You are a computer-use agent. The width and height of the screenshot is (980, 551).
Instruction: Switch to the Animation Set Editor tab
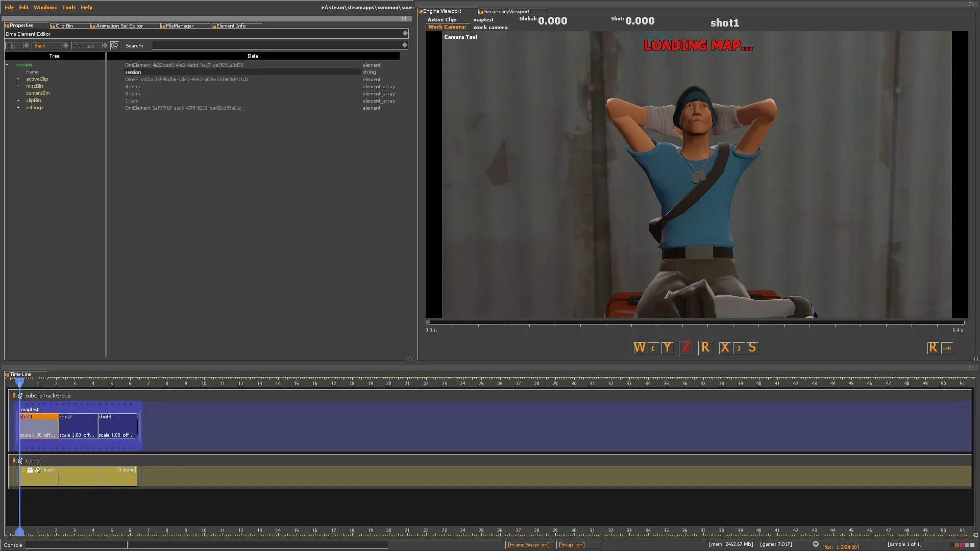[x=119, y=26]
